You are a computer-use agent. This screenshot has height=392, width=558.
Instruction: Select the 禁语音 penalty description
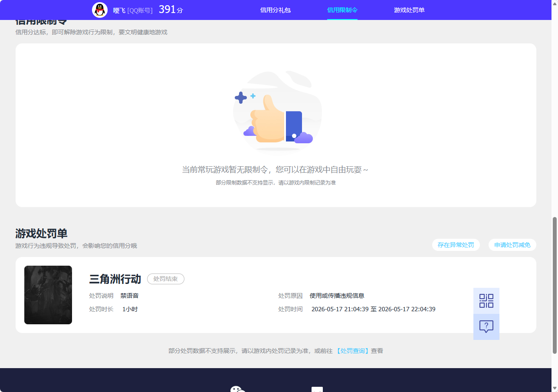click(x=129, y=296)
